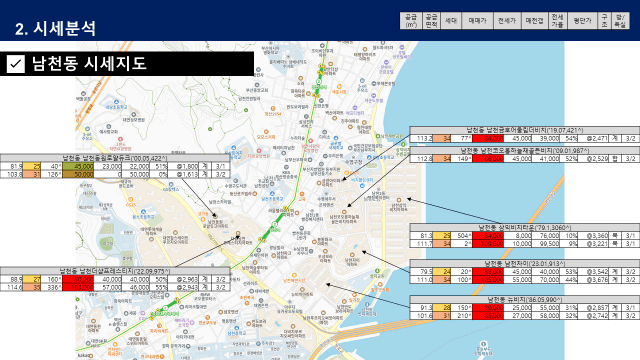Click the @1,613 cell in 남천동원로얄듀크
The width and height of the screenshot is (640, 360).
pyautogui.click(x=184, y=174)
